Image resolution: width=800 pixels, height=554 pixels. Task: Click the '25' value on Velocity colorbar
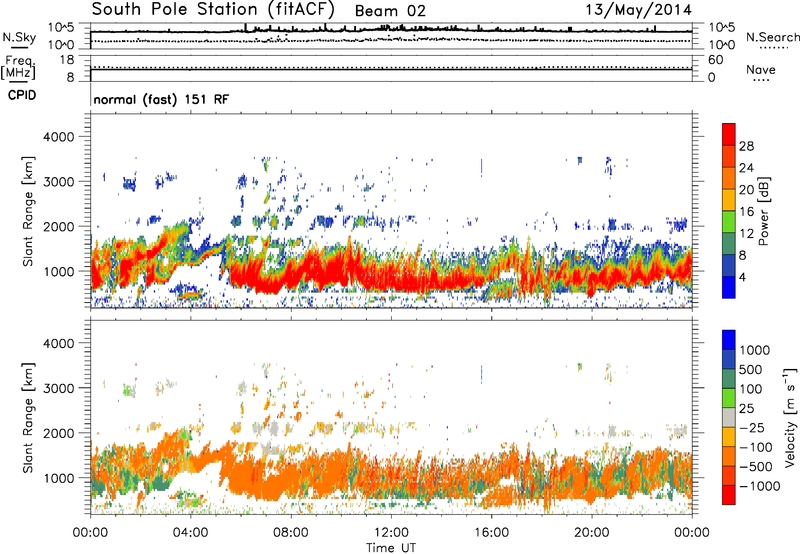click(x=746, y=408)
